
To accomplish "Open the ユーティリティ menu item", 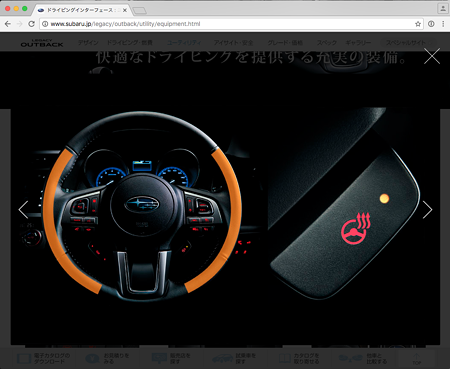I will tap(184, 43).
